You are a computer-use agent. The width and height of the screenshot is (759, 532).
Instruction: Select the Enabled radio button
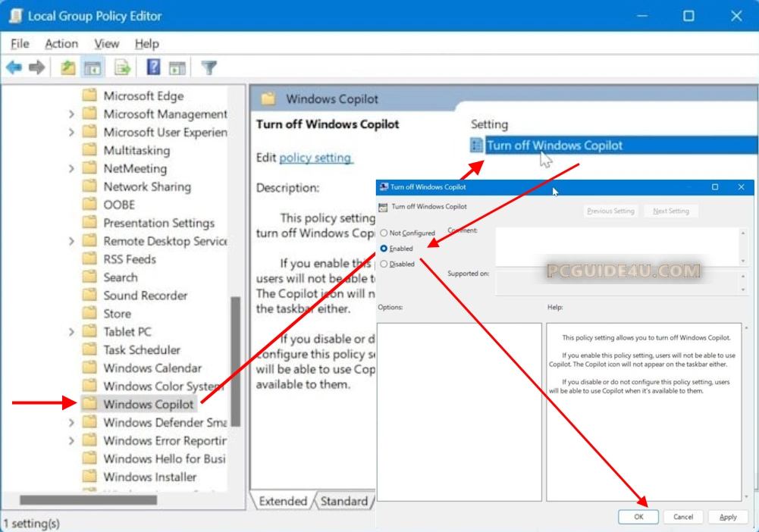point(384,249)
